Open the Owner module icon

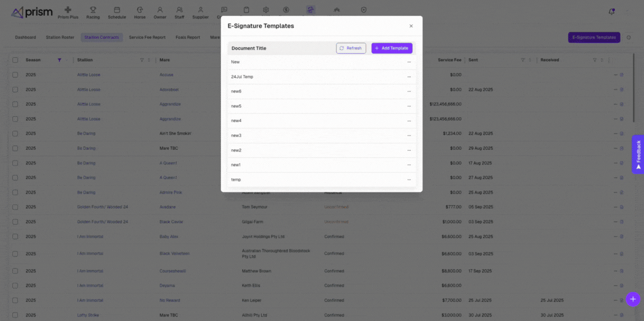tap(160, 10)
